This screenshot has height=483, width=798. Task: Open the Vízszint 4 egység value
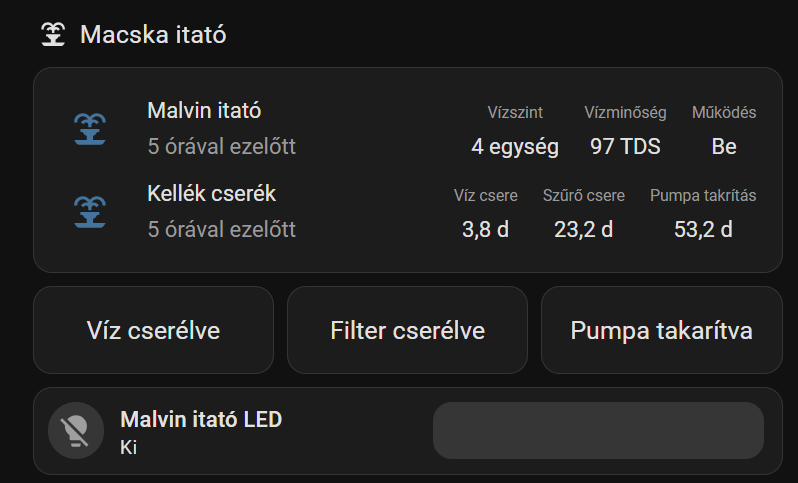point(515,146)
